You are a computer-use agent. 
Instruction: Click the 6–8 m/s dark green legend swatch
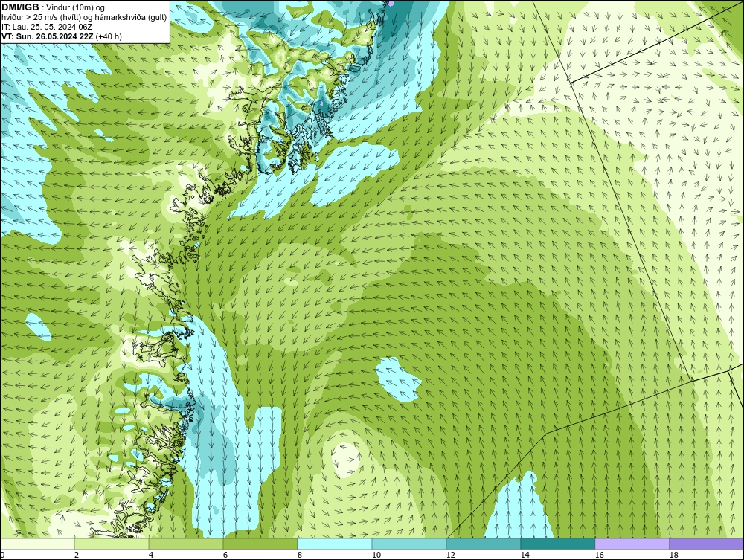(x=260, y=544)
